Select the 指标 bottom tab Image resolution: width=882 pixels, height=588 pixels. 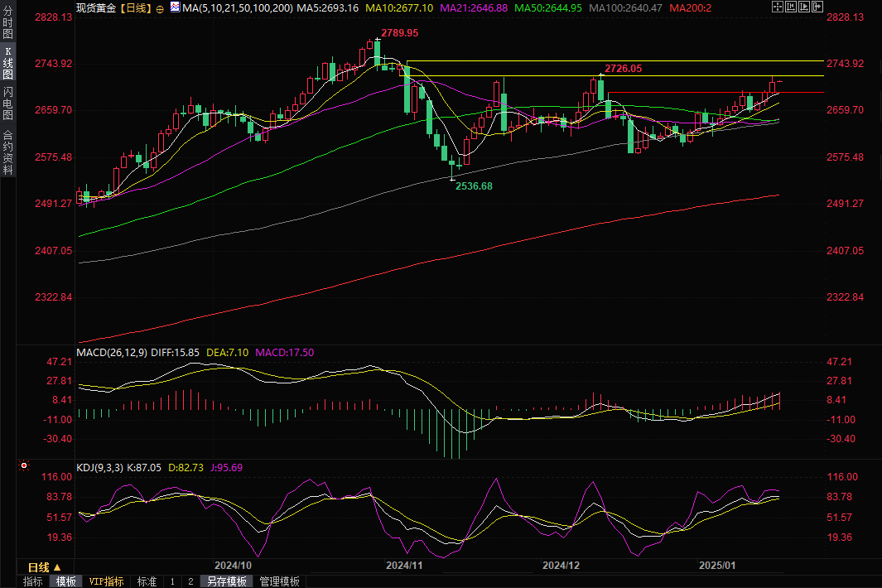point(33,581)
